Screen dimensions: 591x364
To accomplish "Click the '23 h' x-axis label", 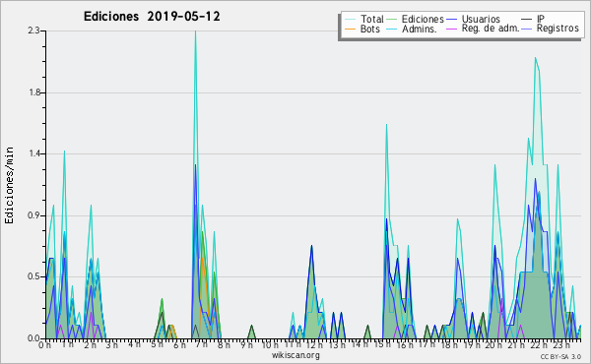I will click(x=561, y=345).
